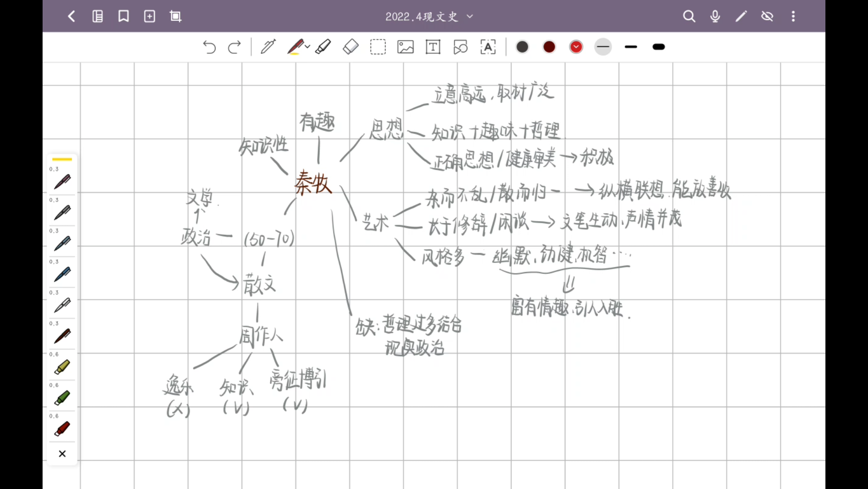This screenshot has height=489, width=868.
Task: Pick the dark gray color swatch
Action: [x=522, y=47]
